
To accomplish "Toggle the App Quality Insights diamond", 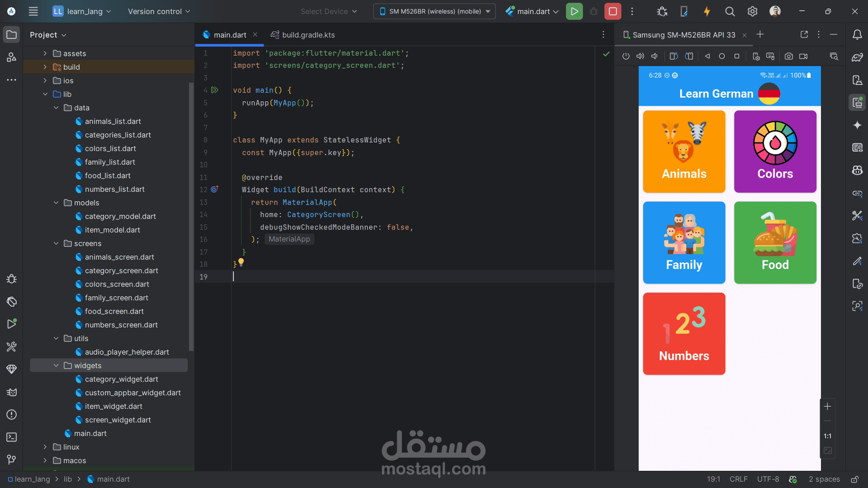I will [12, 370].
